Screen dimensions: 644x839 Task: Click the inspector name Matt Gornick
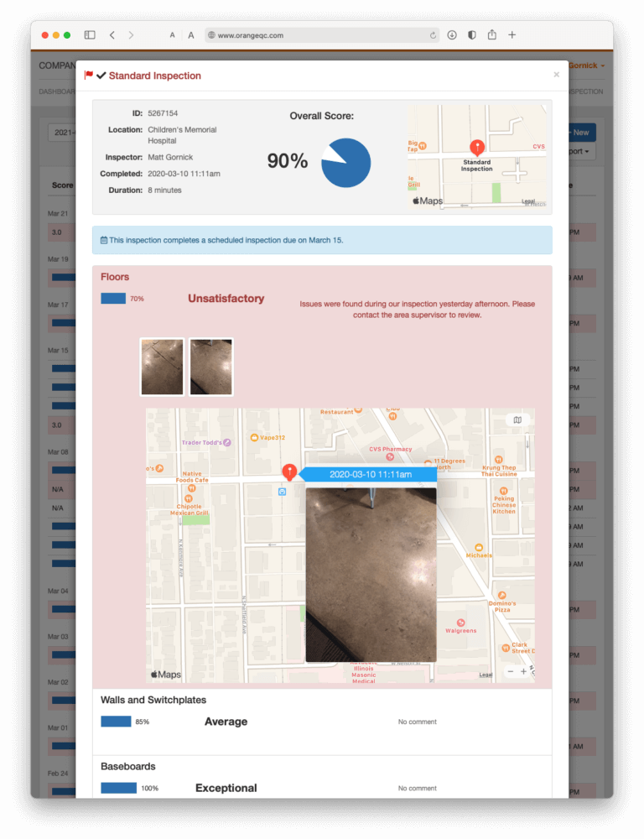[170, 158]
